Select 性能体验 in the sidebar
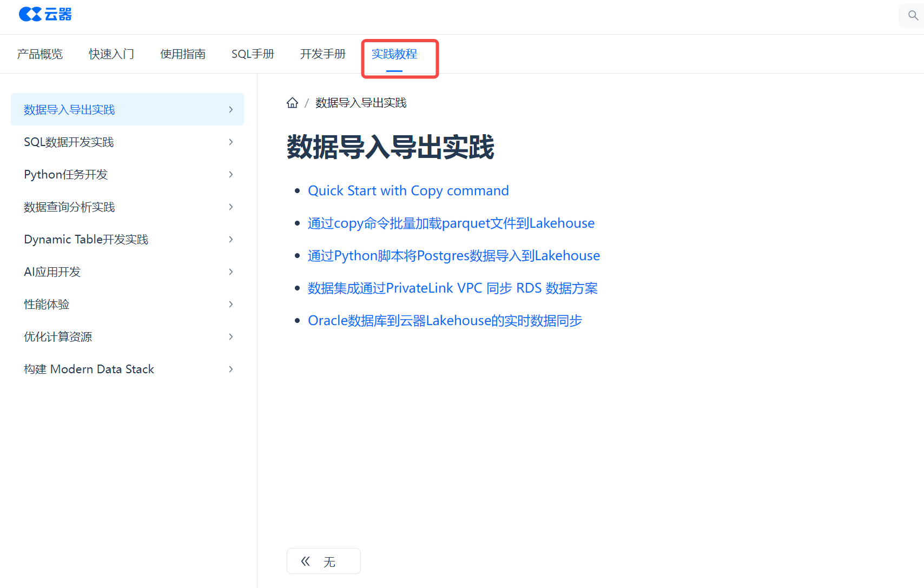 click(x=47, y=305)
